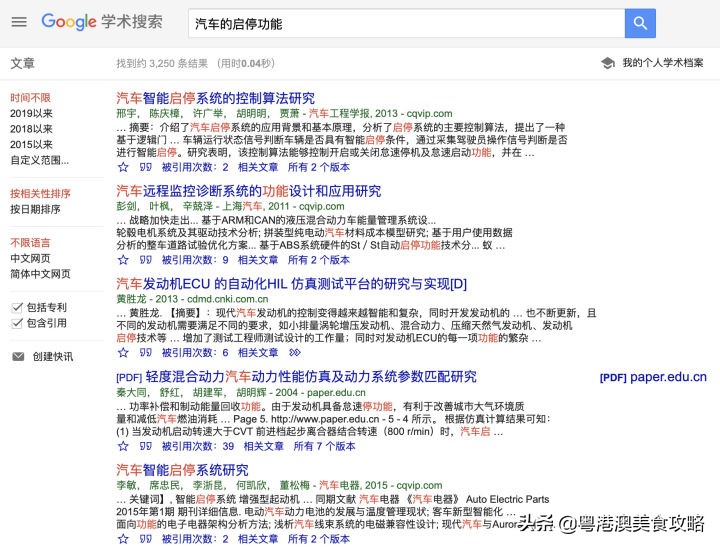Star the 汽车远程监控诊断系统 result

pos(123,260)
